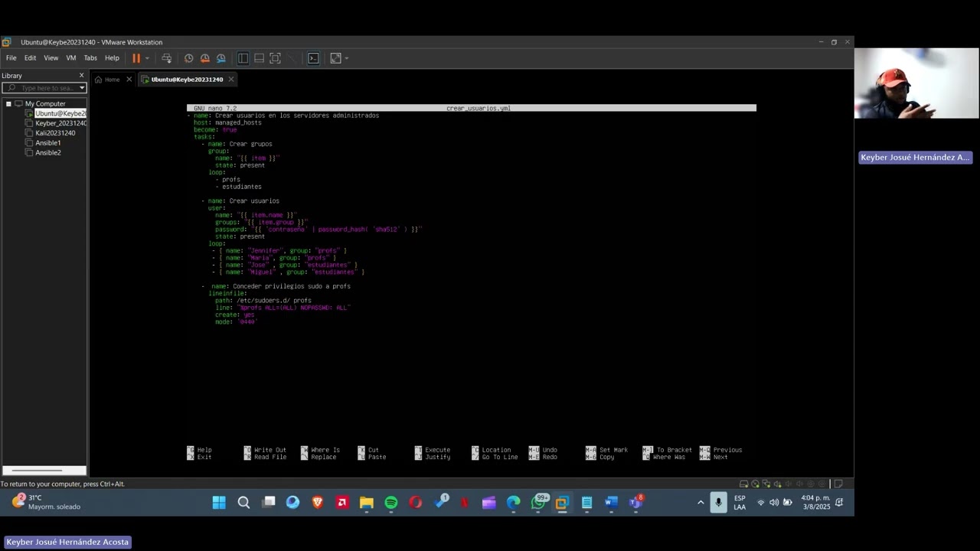This screenshot has width=980, height=551.
Task: Open Windows taskbar search
Action: click(x=243, y=503)
